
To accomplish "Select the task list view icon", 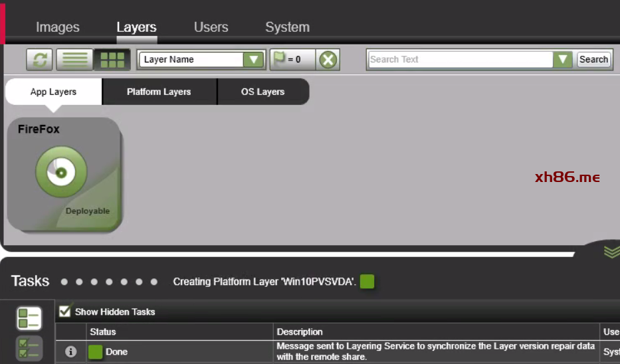I will point(29,319).
